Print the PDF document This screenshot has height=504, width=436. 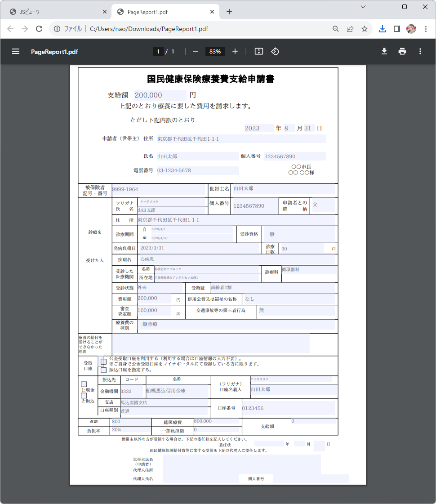pos(402,51)
